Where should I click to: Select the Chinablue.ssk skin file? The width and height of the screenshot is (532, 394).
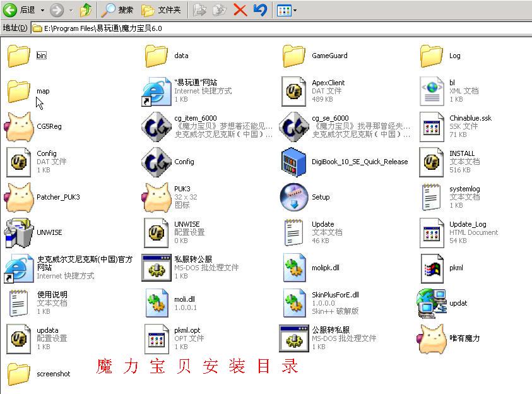click(x=455, y=126)
